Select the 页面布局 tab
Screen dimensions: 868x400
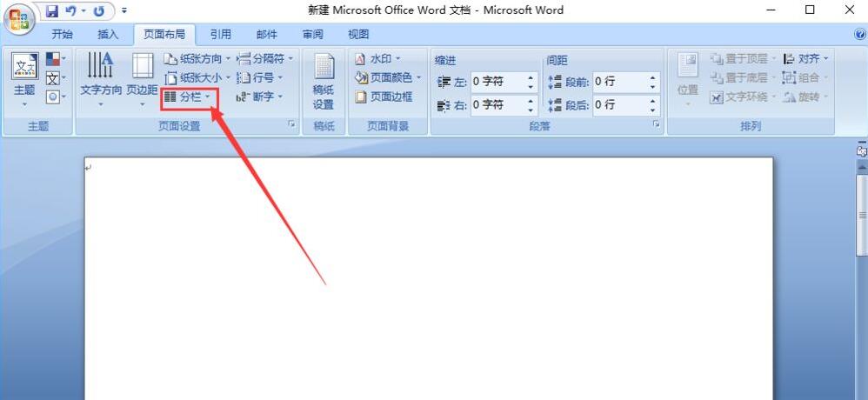pos(164,34)
